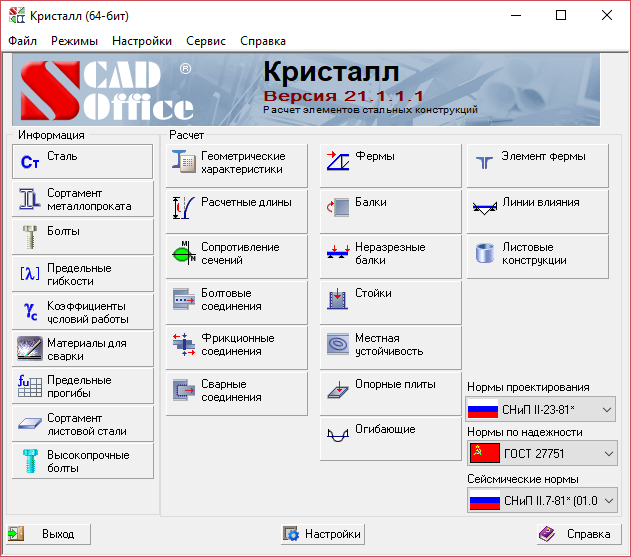Open the Сервис menu

(x=206, y=41)
